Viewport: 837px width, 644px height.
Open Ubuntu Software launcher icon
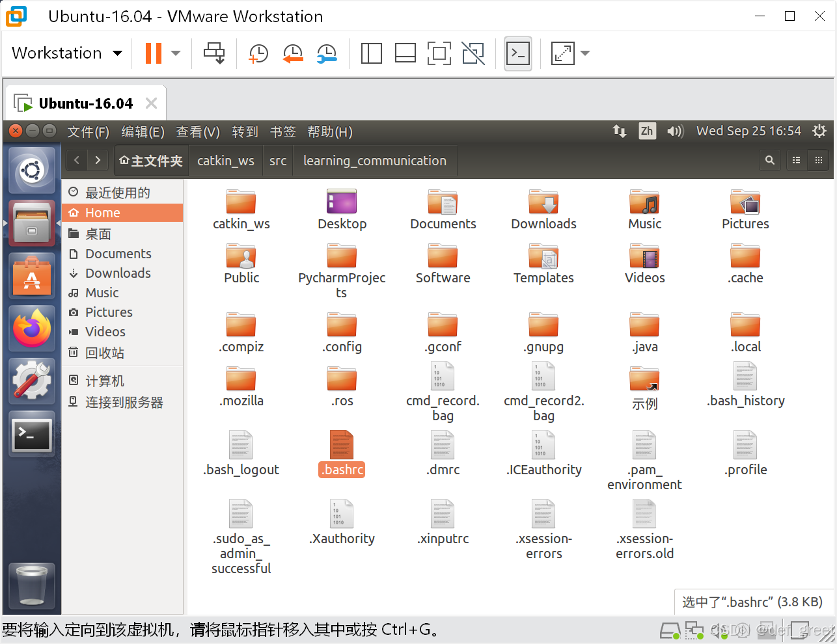32,276
